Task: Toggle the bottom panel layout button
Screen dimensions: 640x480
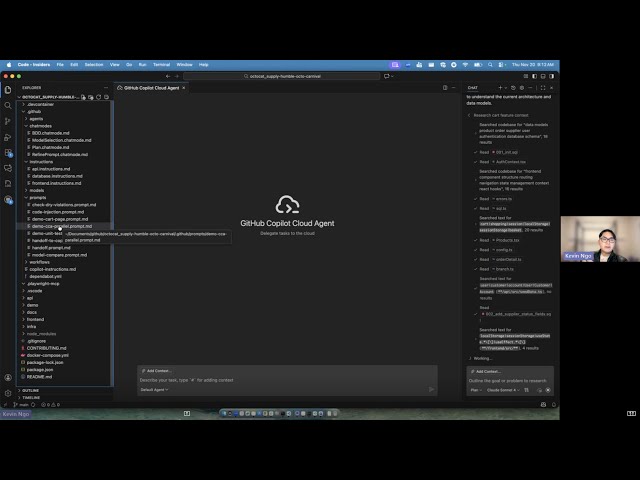Action: pos(543,76)
